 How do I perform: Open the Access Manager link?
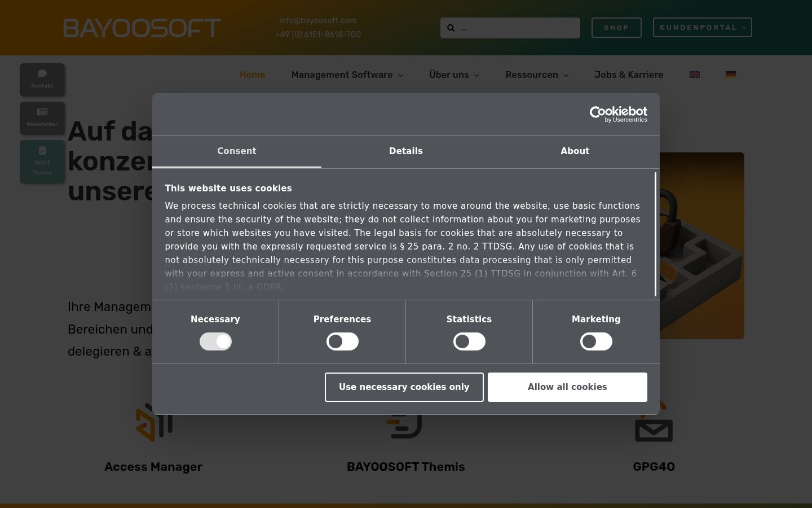[153, 467]
